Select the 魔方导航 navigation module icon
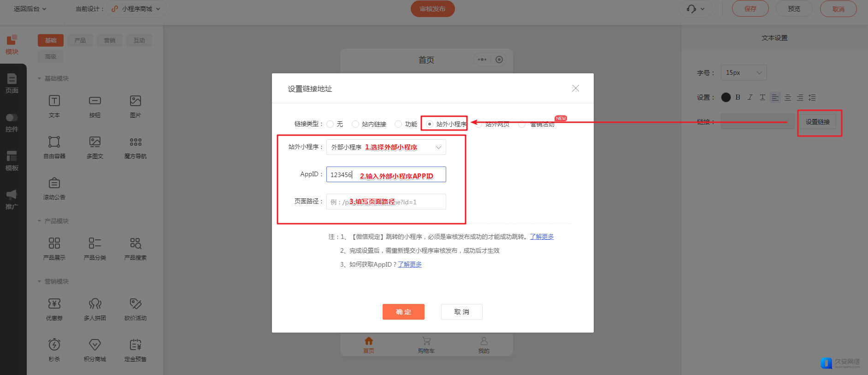Viewport: 868px width, 375px height. (136, 142)
